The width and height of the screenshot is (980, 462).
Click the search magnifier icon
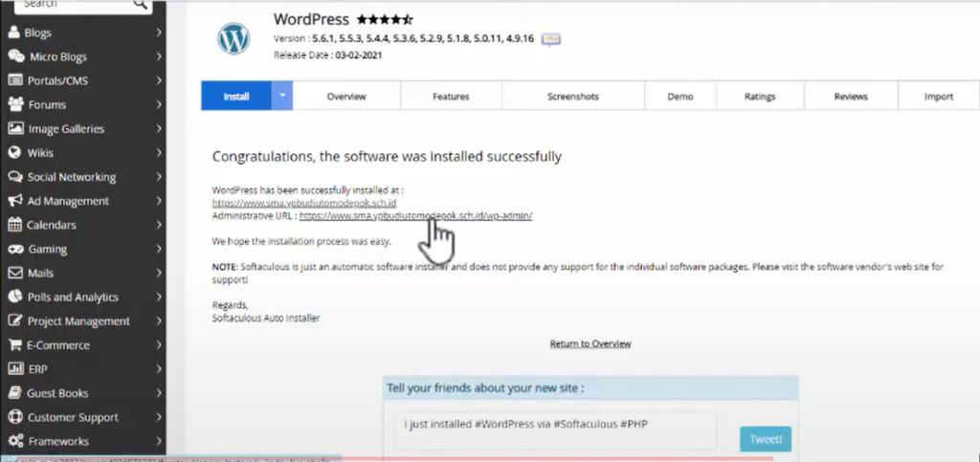coord(140,4)
